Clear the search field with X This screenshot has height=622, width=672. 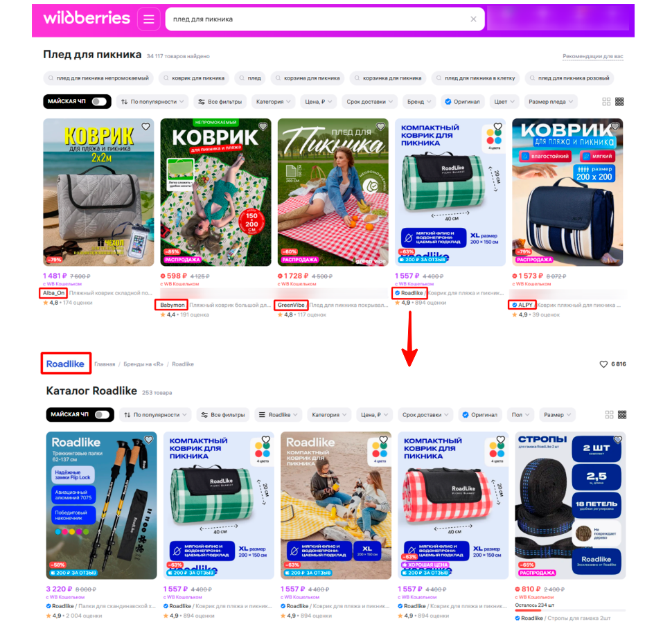click(473, 19)
